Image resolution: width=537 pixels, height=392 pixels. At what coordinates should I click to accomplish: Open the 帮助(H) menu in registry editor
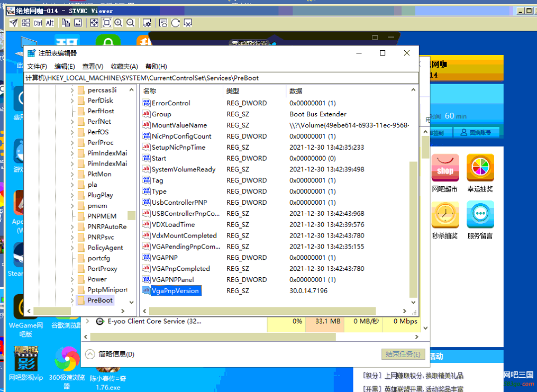click(x=156, y=67)
